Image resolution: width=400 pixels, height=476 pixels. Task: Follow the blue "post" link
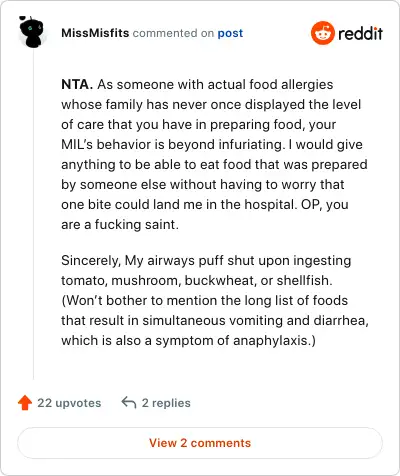pyautogui.click(x=230, y=33)
